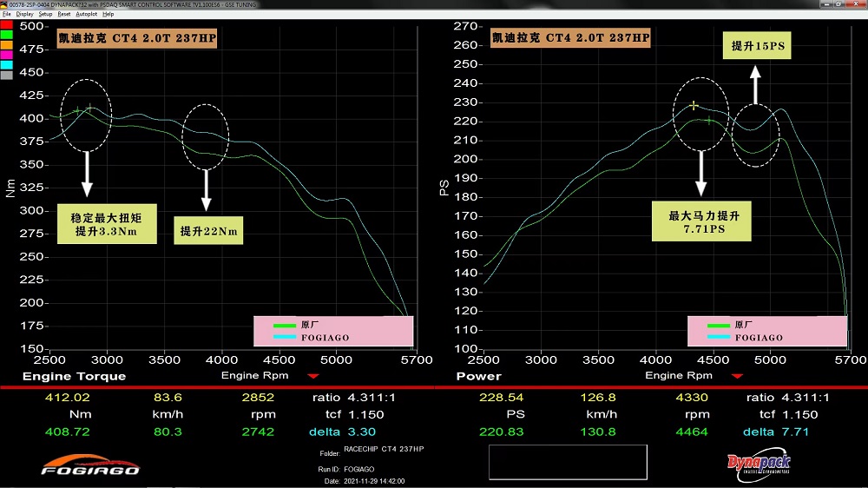Click the speed value 80.3

(168, 432)
